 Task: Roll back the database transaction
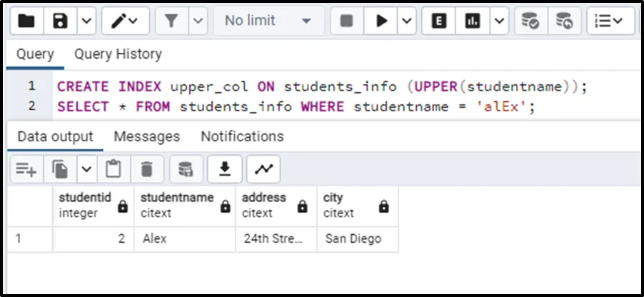pos(564,21)
